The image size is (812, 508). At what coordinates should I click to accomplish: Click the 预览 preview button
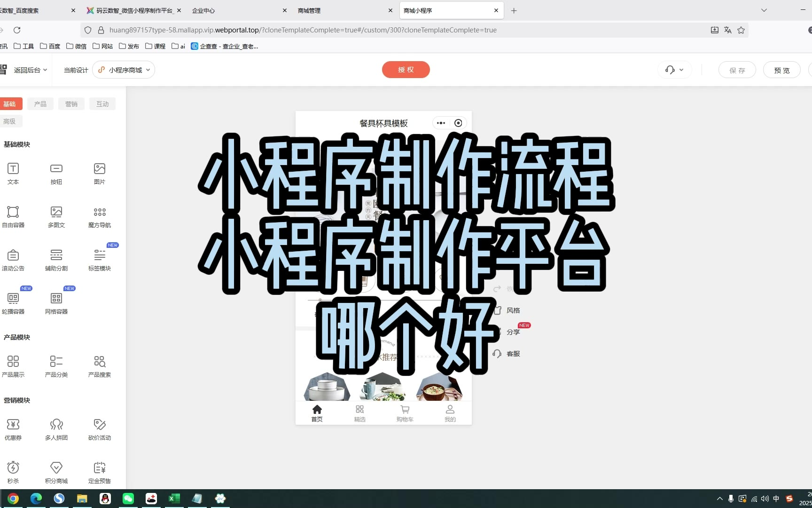(782, 70)
